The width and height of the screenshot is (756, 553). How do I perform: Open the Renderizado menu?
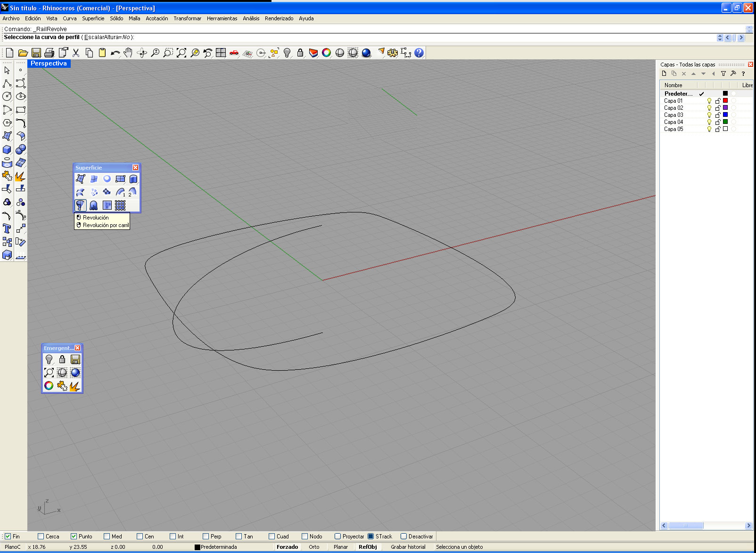279,18
